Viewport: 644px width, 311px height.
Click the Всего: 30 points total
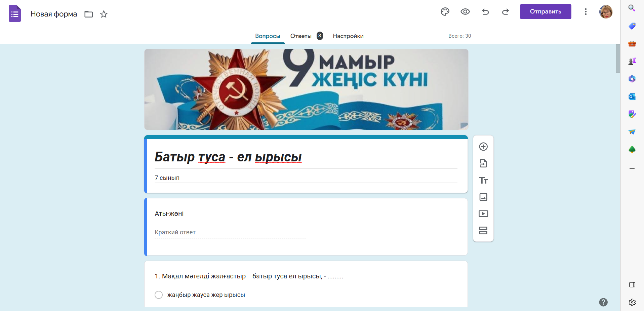pos(459,36)
